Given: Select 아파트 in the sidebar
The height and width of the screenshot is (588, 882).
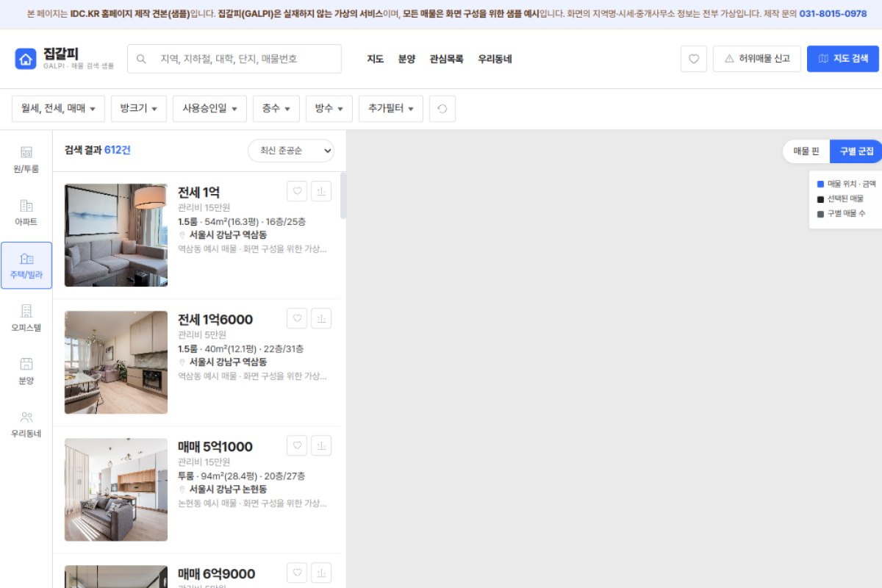Looking at the screenshot, I should point(26,212).
